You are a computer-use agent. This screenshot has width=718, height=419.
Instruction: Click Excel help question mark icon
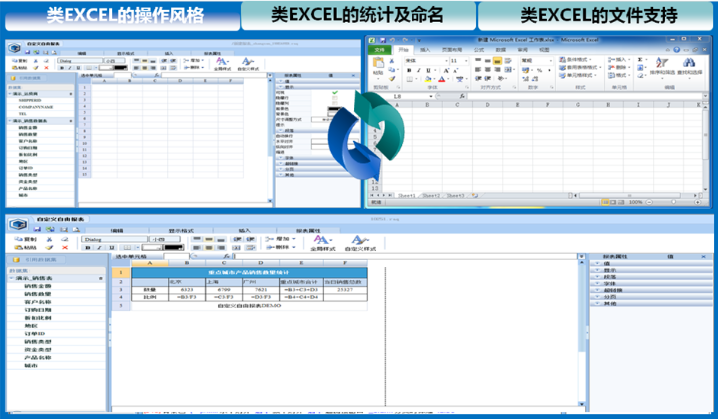point(676,49)
